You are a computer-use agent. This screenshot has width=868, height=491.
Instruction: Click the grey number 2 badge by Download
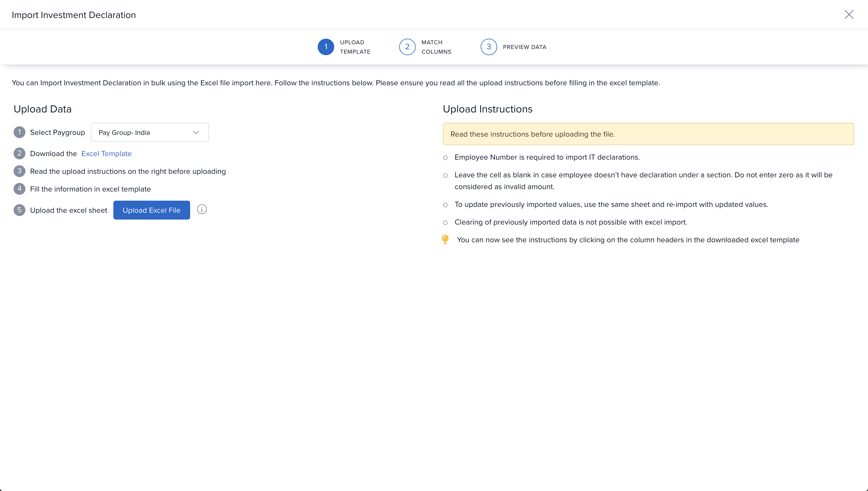pos(19,153)
